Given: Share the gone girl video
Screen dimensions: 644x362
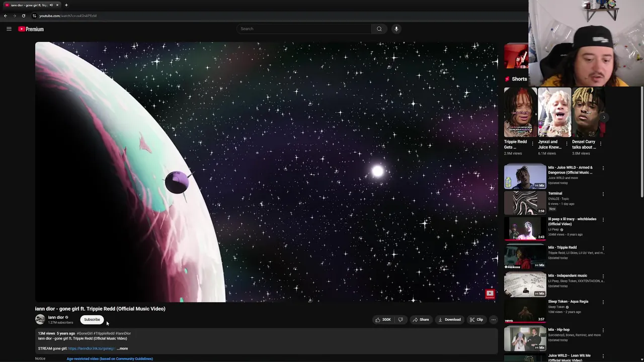Looking at the screenshot, I should 421,320.
